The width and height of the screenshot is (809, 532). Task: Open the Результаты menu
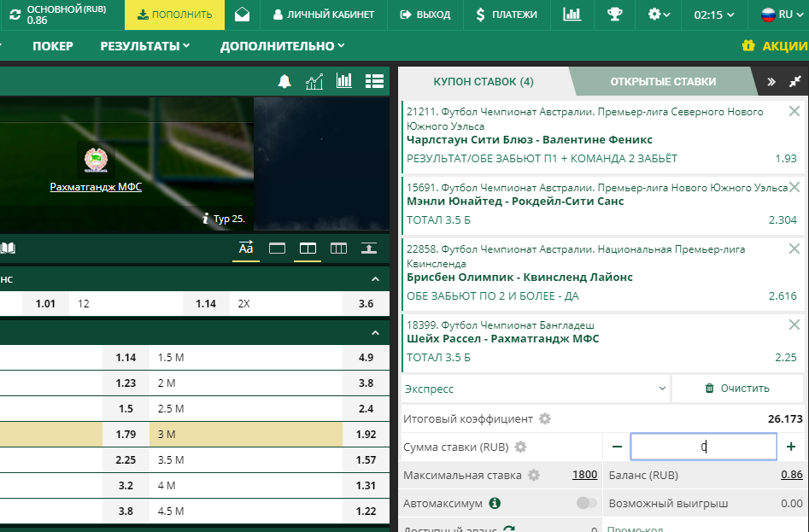(x=145, y=46)
